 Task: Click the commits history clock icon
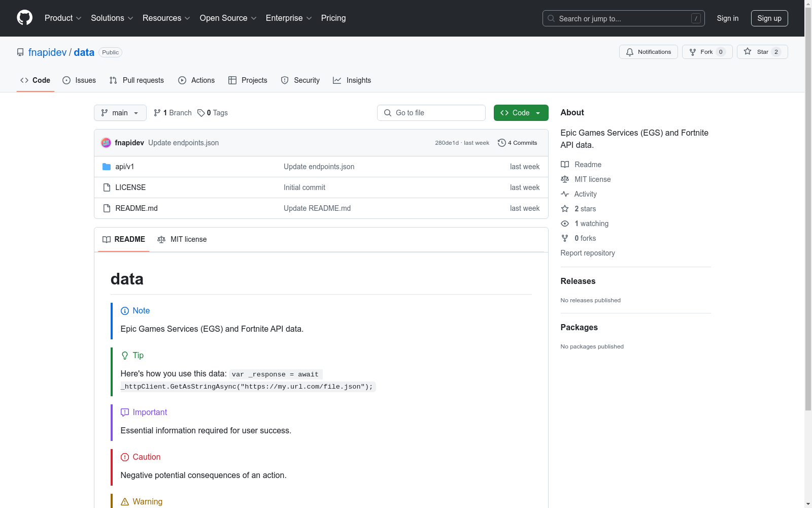[501, 143]
